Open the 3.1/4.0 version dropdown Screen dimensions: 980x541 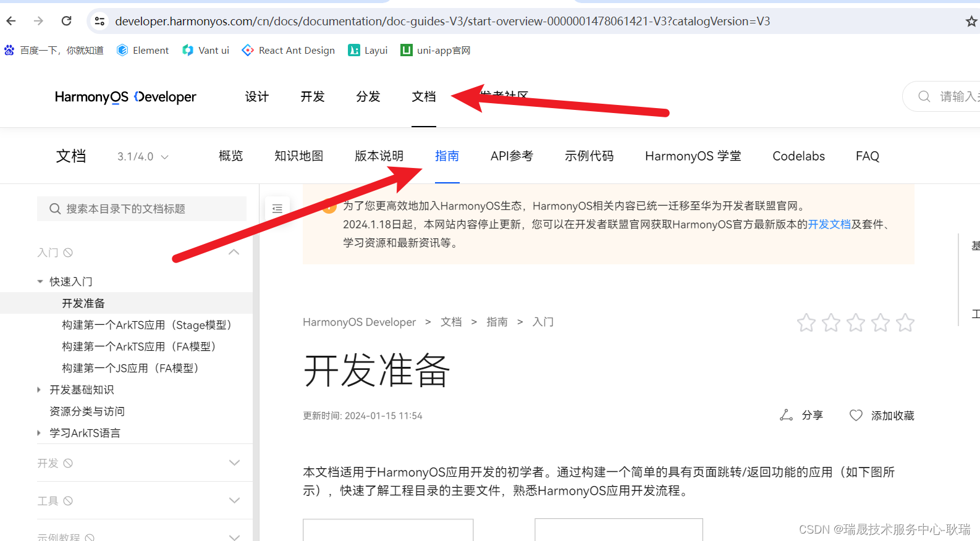[143, 157]
